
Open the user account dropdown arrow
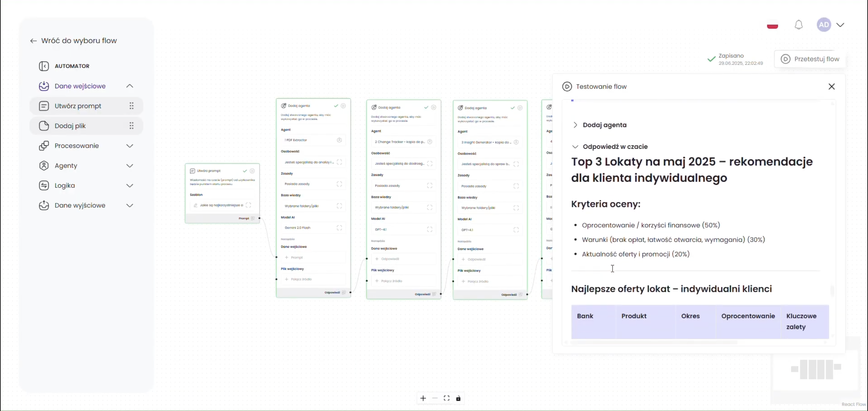click(840, 25)
